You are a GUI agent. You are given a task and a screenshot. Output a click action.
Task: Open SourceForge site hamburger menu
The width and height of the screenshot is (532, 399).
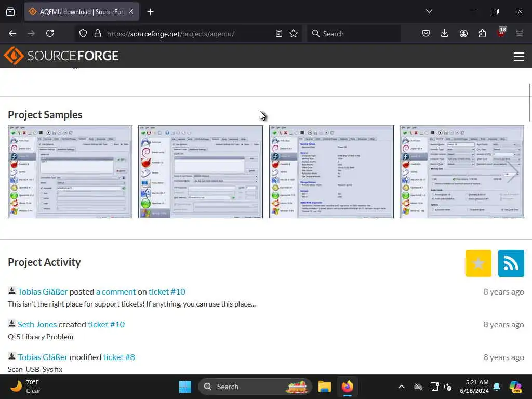tap(519, 56)
